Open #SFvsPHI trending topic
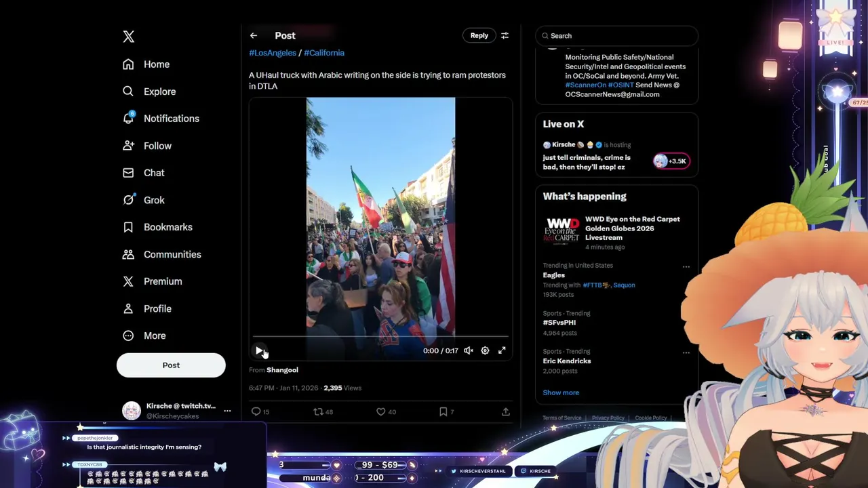The height and width of the screenshot is (488, 868). (616, 323)
